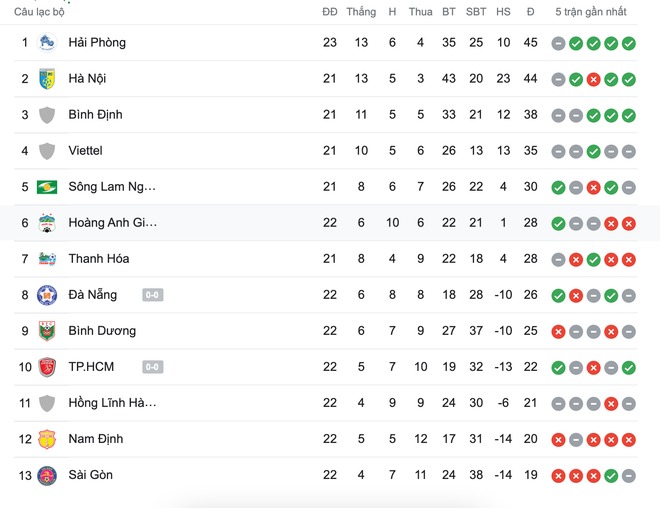This screenshot has width=660, height=508.
Task: Click the Hà Nội club crest
Action: pyautogui.click(x=47, y=79)
